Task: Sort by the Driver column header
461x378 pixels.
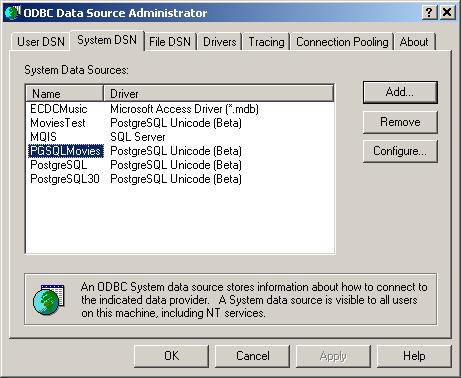Action: coord(219,94)
